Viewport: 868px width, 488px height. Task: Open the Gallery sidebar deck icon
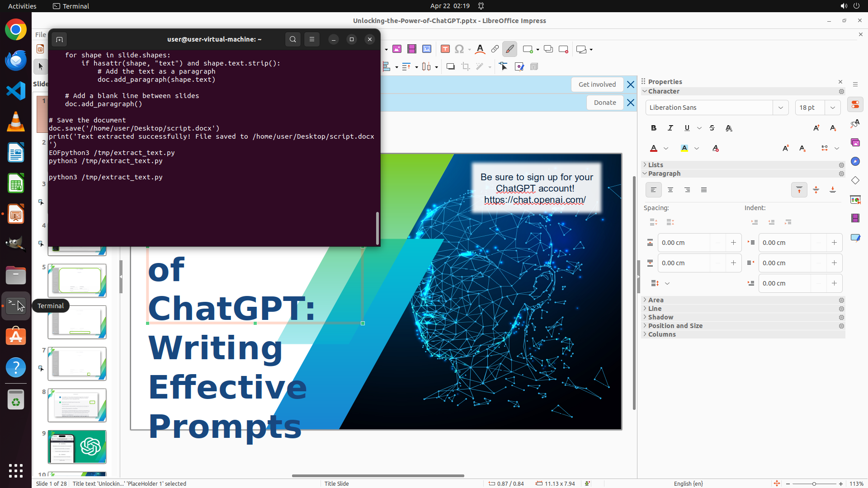tap(855, 142)
